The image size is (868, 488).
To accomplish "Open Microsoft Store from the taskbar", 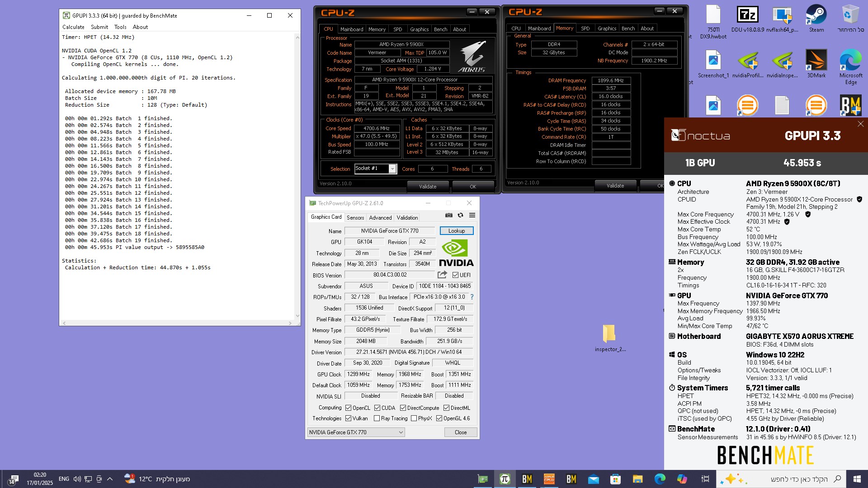I will click(x=615, y=479).
